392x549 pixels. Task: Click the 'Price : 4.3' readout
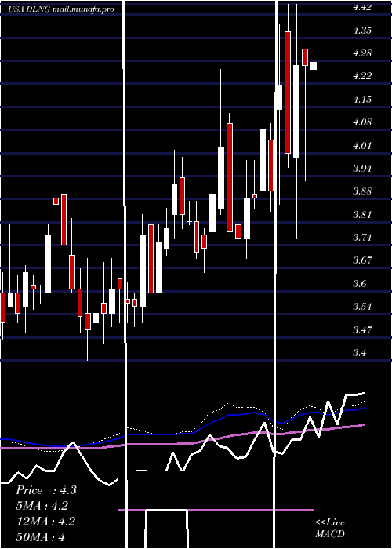(x=46, y=490)
